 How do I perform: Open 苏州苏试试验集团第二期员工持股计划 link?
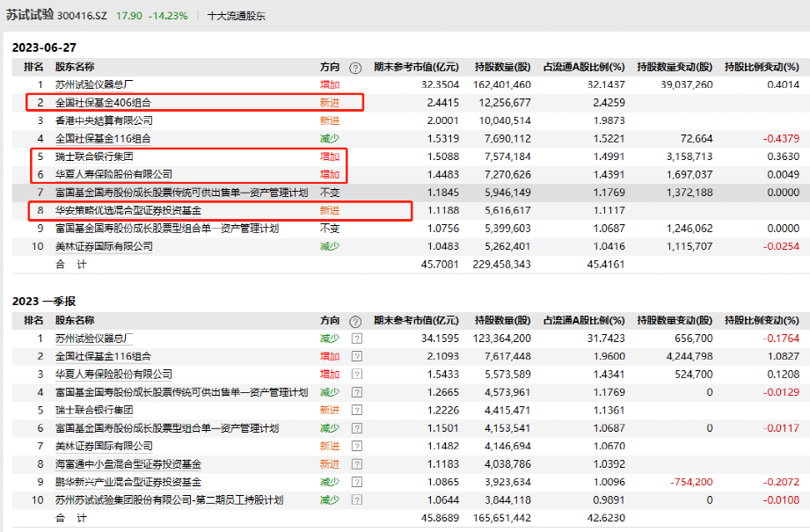[169, 500]
